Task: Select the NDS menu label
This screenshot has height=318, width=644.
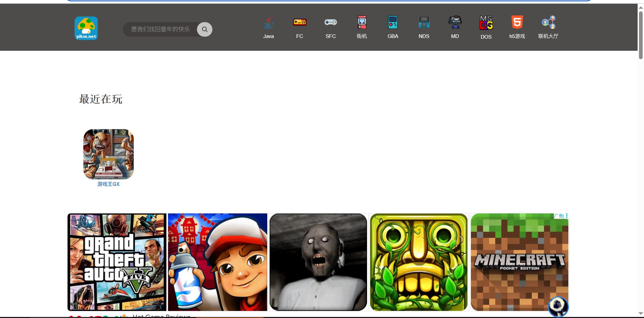Action: [x=424, y=36]
